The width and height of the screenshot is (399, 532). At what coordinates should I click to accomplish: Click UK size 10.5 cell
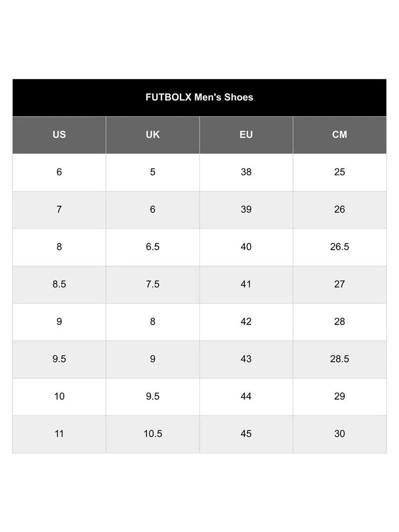[153, 434]
